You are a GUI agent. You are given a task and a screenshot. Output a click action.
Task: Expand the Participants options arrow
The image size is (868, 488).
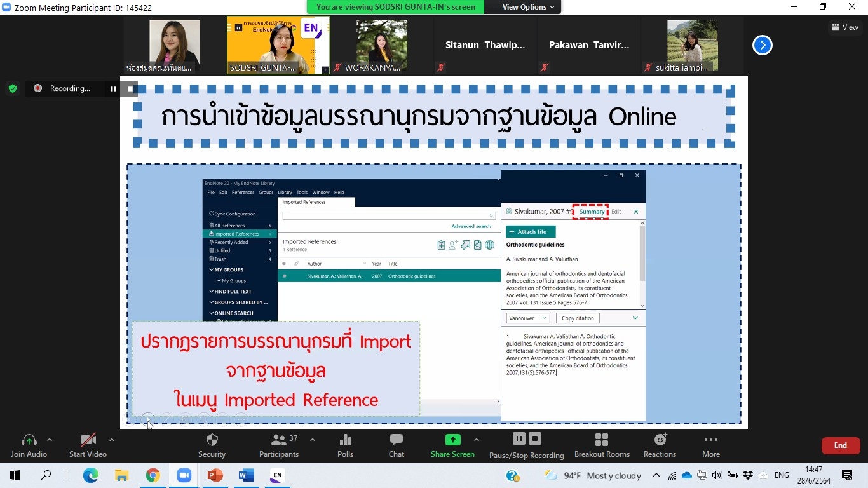click(x=313, y=440)
